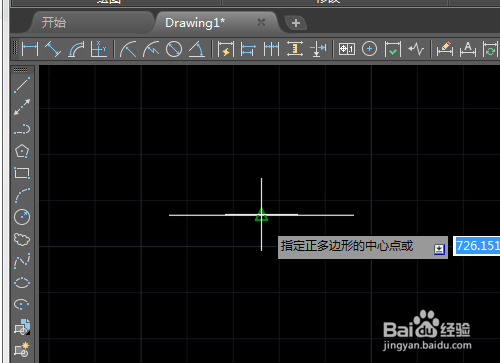Select the Rectangle draw tool
Image resolution: width=500 pixels, height=363 pixels.
tap(22, 173)
